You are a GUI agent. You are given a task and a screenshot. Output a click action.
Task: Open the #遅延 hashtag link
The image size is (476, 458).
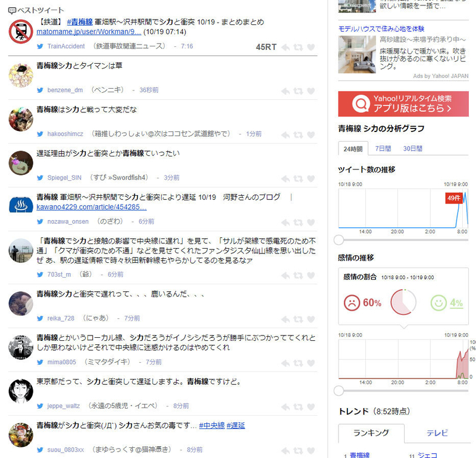click(236, 425)
